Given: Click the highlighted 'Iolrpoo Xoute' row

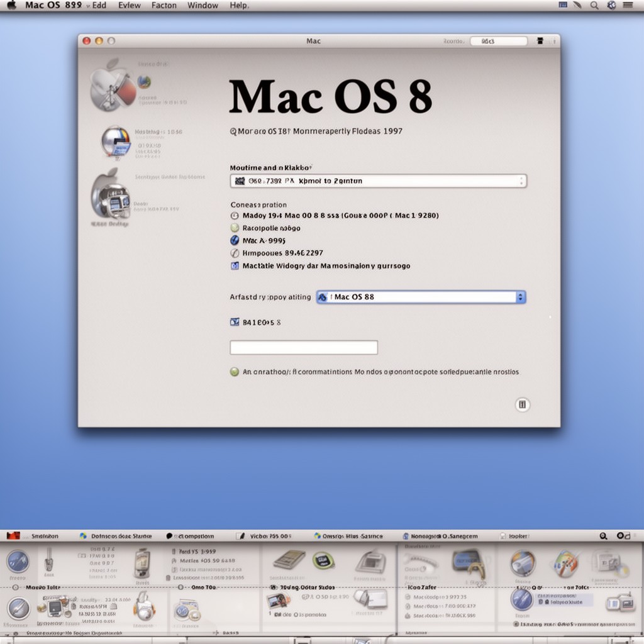Looking at the screenshot, I should point(563,601).
